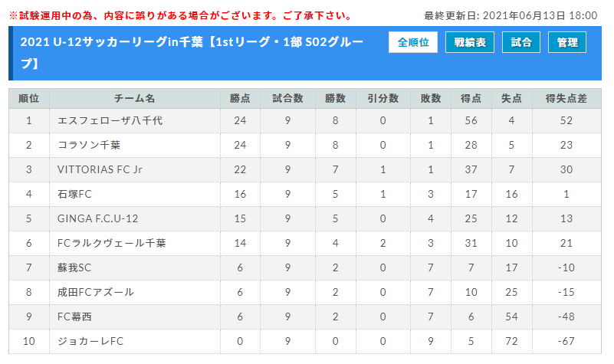614x364 pixels.
Task: Select team コラソン千葉
Action: [x=89, y=145]
